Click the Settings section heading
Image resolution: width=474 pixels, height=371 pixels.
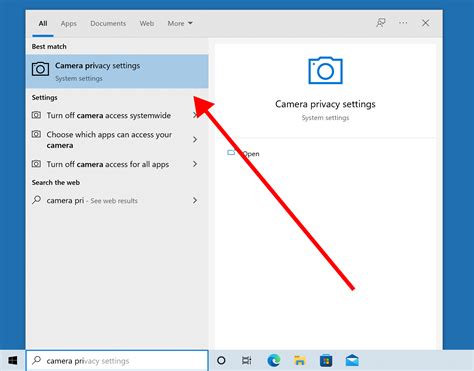(x=45, y=98)
